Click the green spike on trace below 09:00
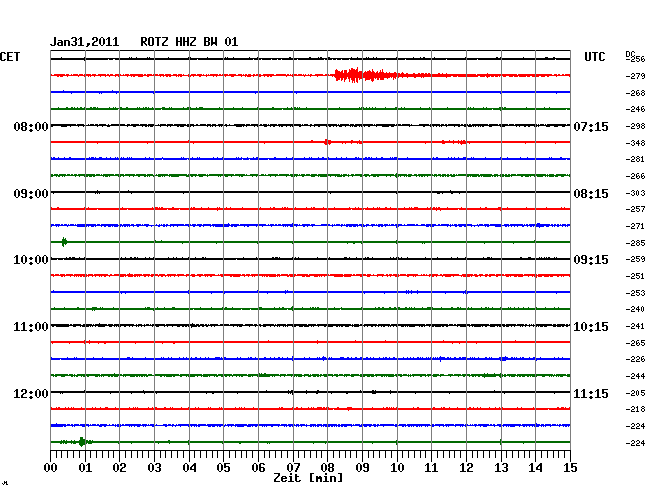The width and height of the screenshot is (650, 494). [x=64, y=242]
